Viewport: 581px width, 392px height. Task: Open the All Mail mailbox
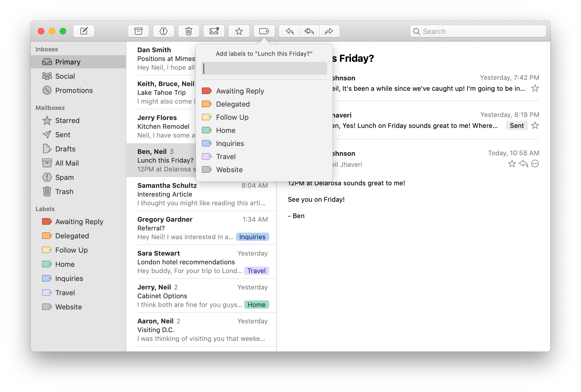(x=78, y=163)
